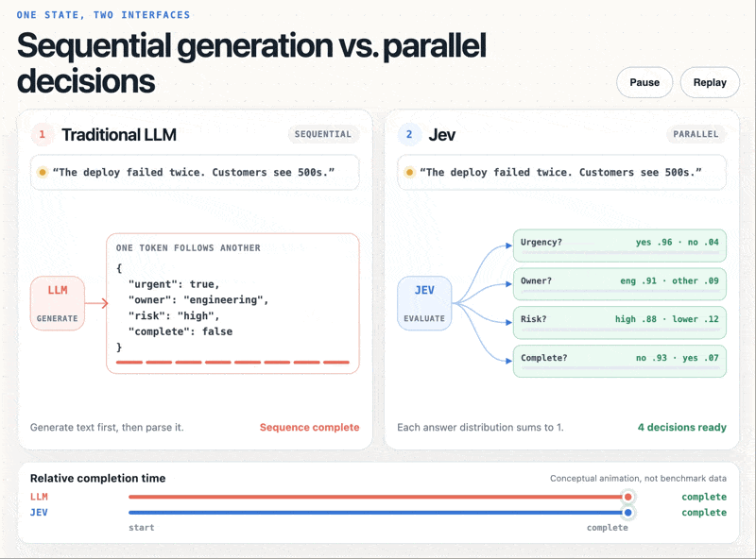Image resolution: width=756 pixels, height=559 pixels.
Task: Select the LLM Generate node box
Action: point(58,303)
